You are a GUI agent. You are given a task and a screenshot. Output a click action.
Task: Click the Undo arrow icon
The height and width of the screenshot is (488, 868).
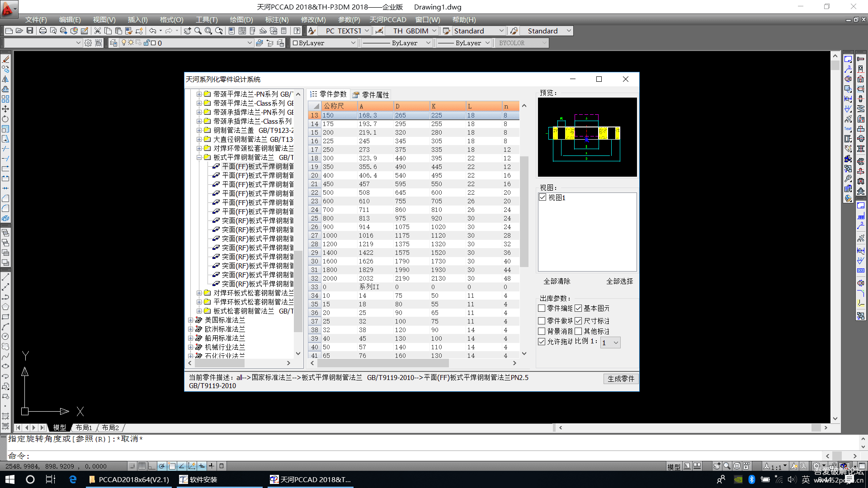153,31
